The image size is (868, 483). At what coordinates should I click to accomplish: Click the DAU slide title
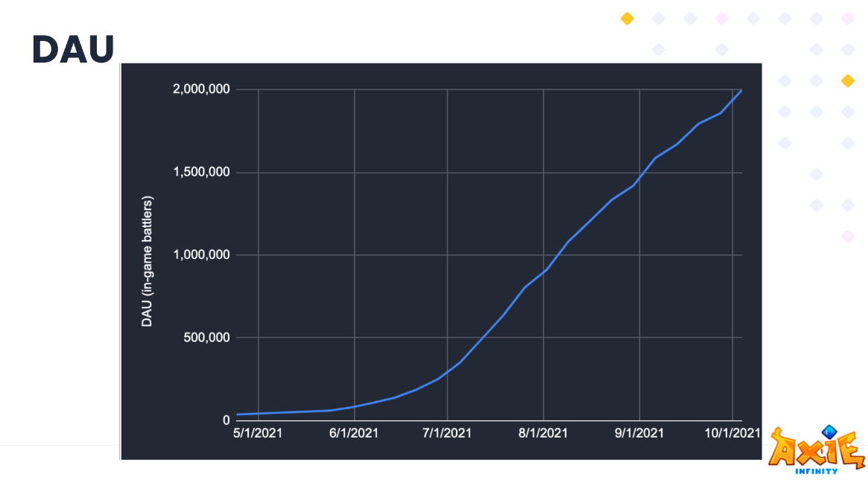[73, 49]
